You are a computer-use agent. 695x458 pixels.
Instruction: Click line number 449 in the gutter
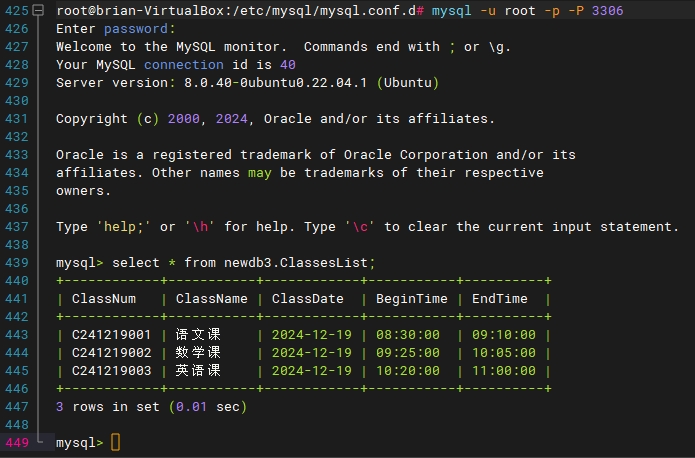(17, 443)
